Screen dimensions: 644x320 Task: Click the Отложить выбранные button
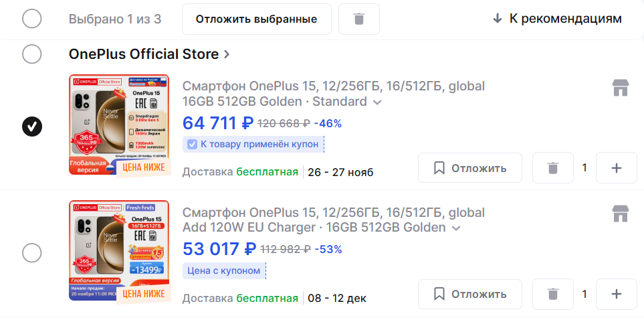(256, 19)
